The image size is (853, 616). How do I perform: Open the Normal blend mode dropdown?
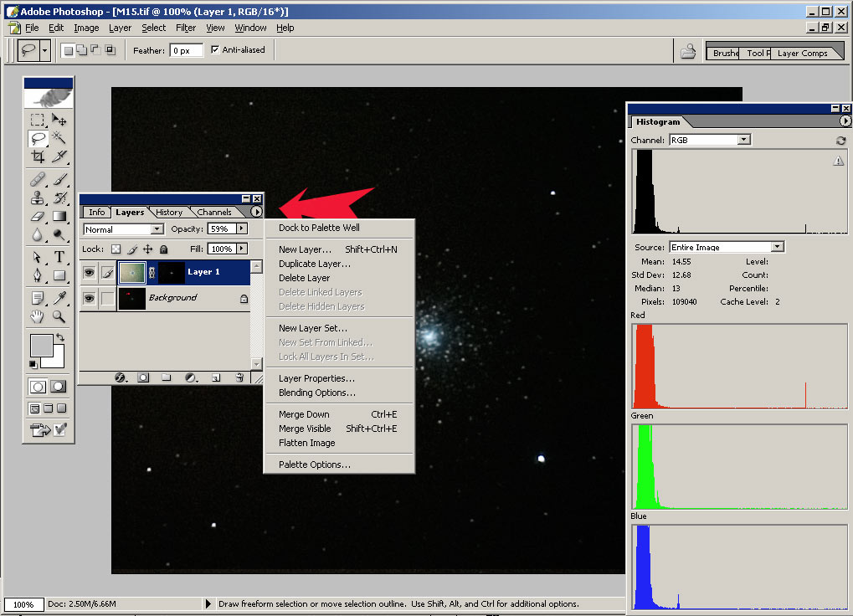coord(123,229)
